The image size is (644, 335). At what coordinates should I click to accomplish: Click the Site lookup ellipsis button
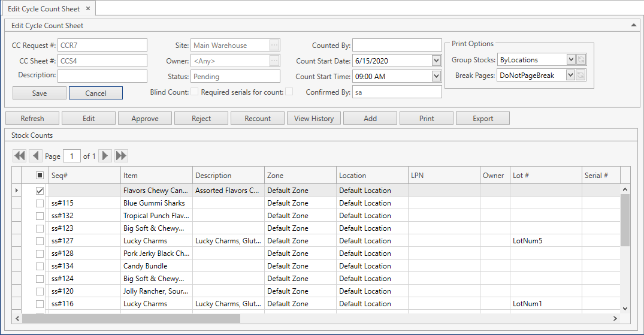274,46
